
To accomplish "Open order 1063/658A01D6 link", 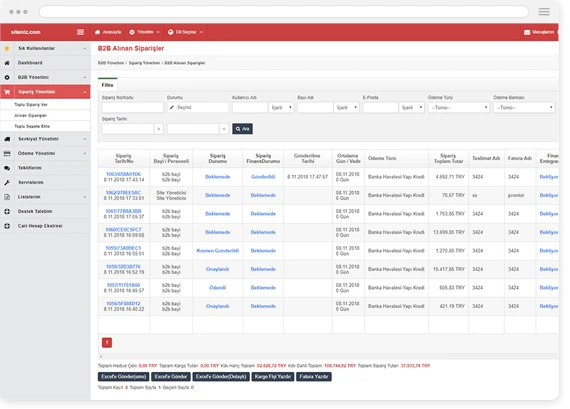I will [x=123, y=174].
